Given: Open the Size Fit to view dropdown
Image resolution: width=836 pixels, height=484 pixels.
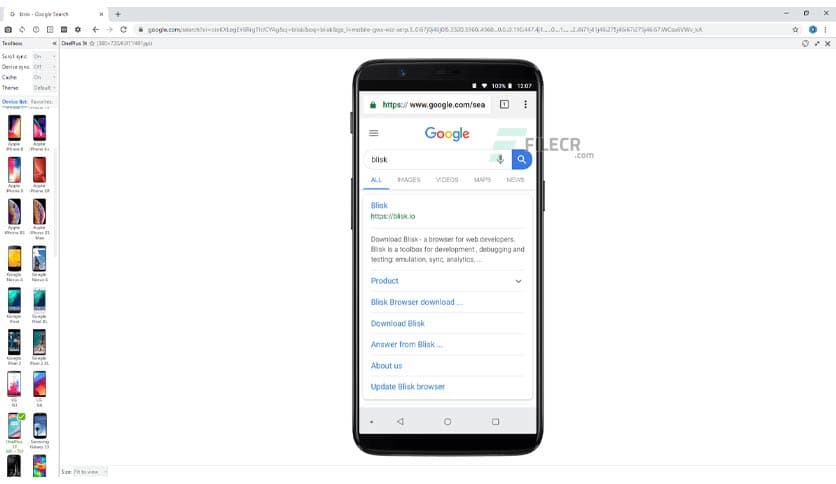Looking at the screenshot, I should pyautogui.click(x=90, y=472).
